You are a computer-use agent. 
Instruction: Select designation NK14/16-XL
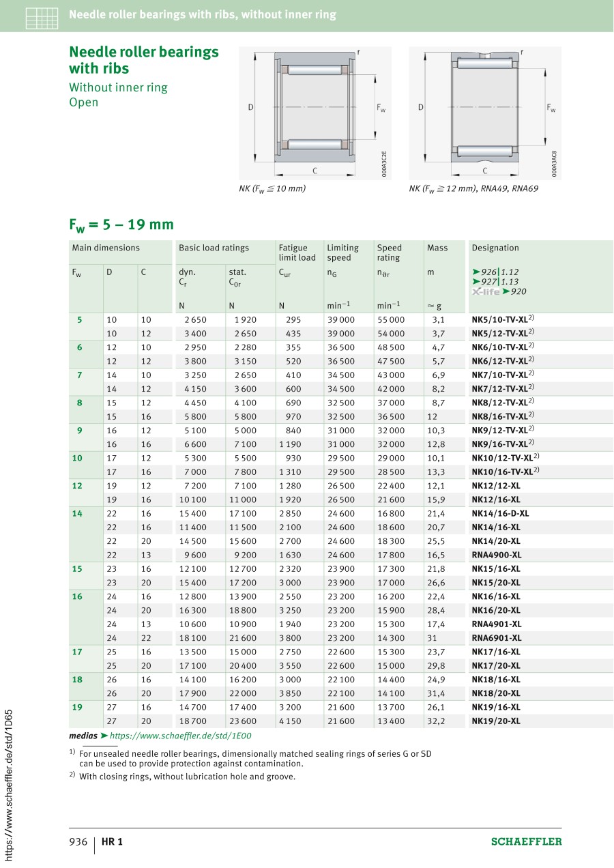(x=496, y=527)
